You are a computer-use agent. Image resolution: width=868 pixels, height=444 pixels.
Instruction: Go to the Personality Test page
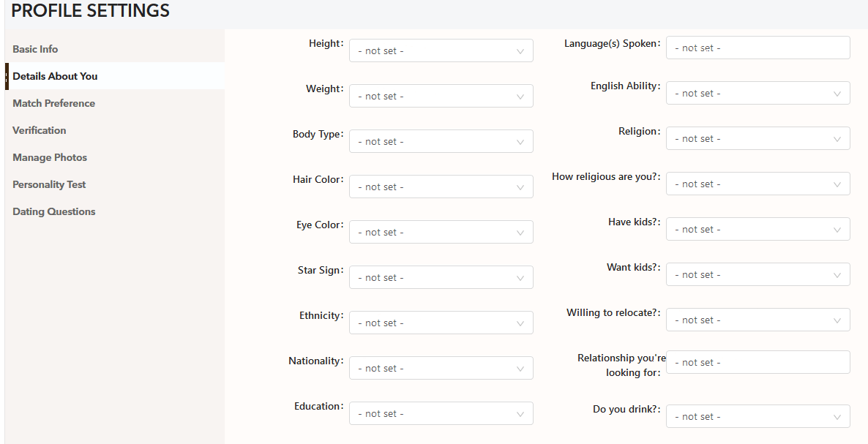click(x=49, y=184)
